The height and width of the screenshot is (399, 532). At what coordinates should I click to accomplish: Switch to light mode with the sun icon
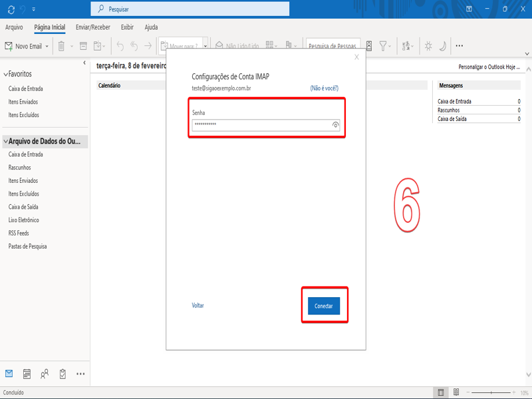428,46
